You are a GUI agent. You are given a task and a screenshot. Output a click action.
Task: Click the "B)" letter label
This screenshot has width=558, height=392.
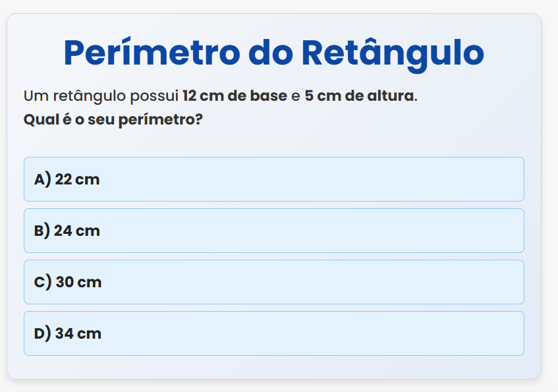click(x=42, y=231)
